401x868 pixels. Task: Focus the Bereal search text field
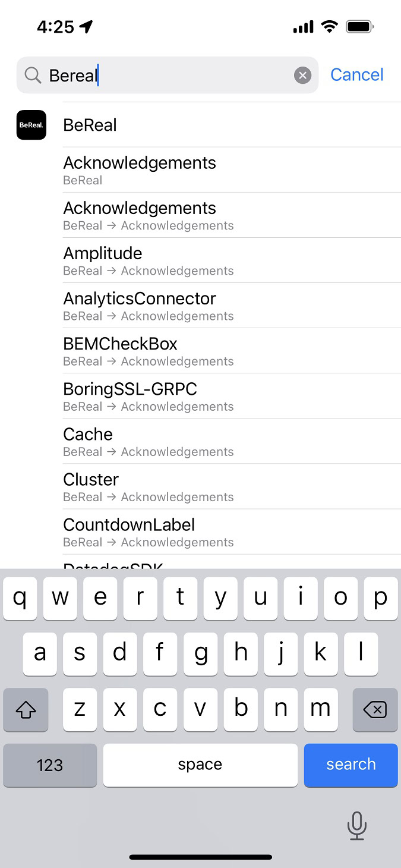(x=166, y=76)
